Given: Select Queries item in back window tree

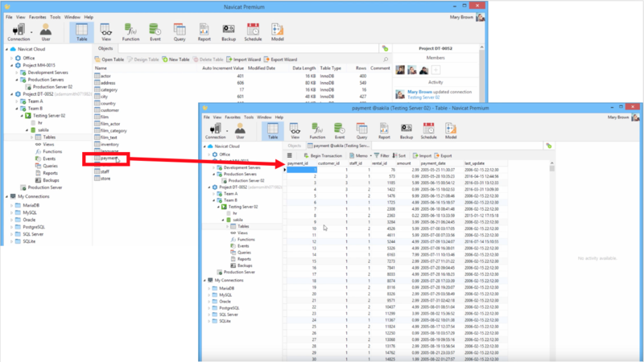Looking at the screenshot, I should click(x=50, y=166).
